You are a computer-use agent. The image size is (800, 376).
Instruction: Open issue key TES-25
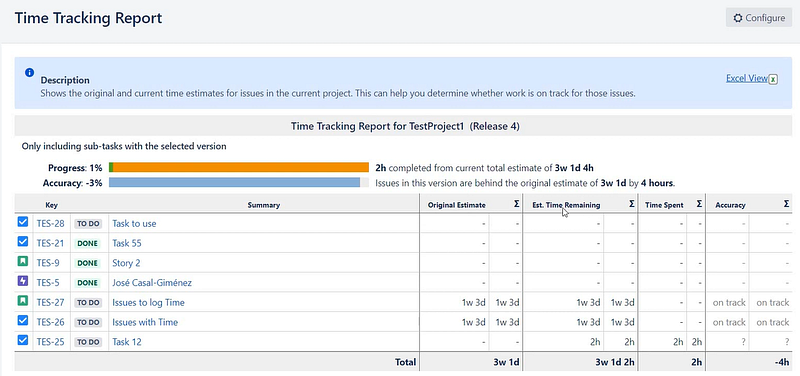pos(51,342)
